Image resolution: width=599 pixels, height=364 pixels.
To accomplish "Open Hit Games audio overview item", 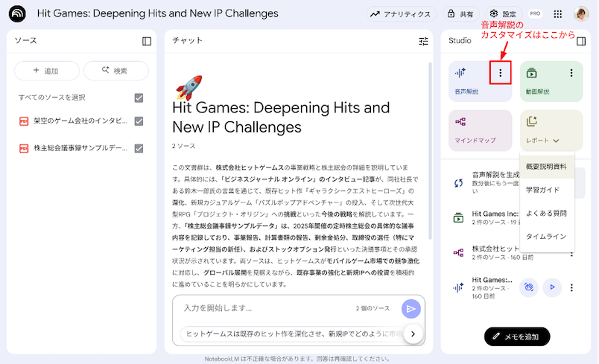I will click(x=484, y=287).
